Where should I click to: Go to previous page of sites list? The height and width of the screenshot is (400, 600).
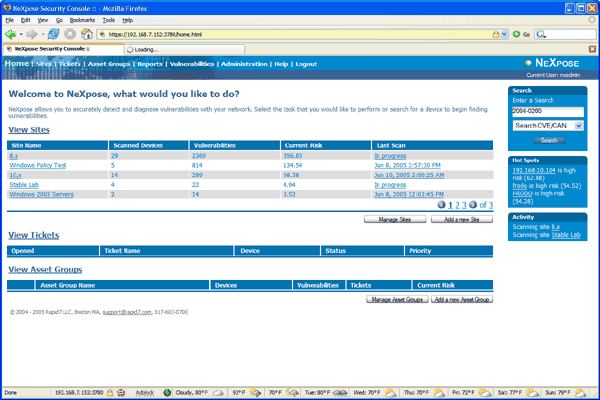point(442,204)
